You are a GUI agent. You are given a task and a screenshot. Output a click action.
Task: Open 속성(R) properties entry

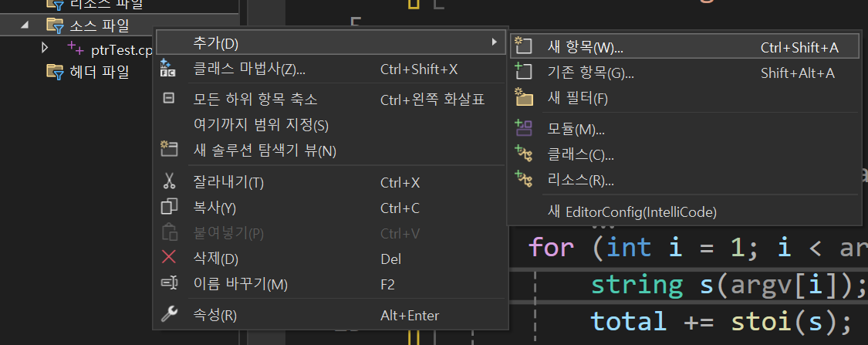click(330, 316)
